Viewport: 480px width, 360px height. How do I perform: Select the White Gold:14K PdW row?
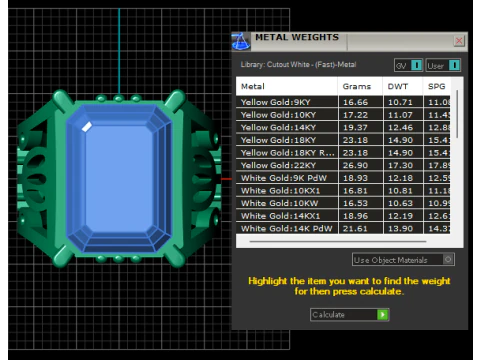(x=343, y=229)
